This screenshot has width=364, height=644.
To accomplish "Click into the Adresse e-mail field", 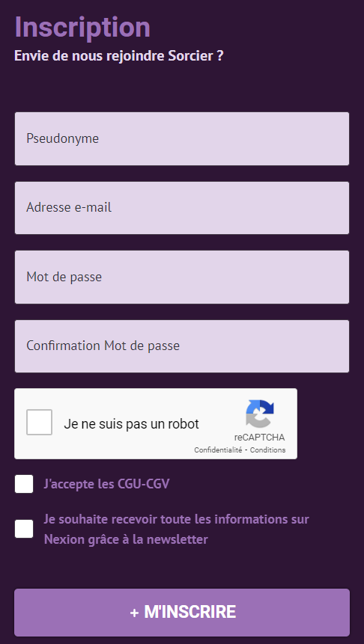I will click(x=182, y=208).
